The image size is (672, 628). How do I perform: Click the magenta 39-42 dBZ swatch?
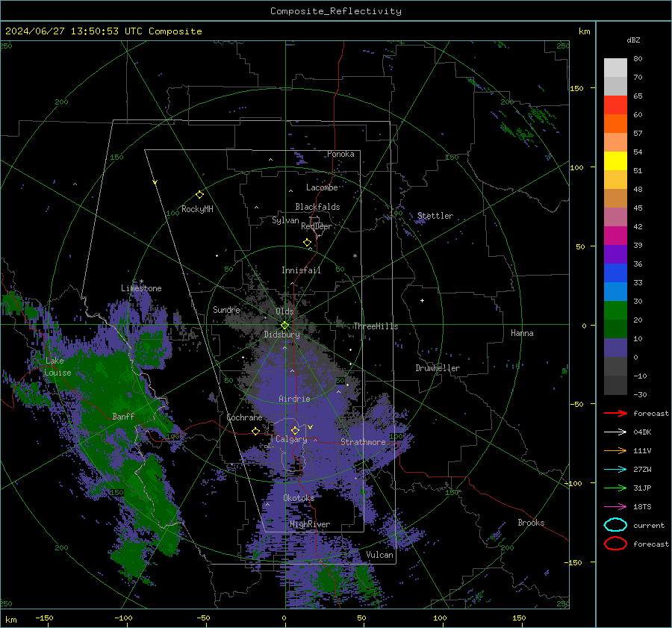click(615, 236)
